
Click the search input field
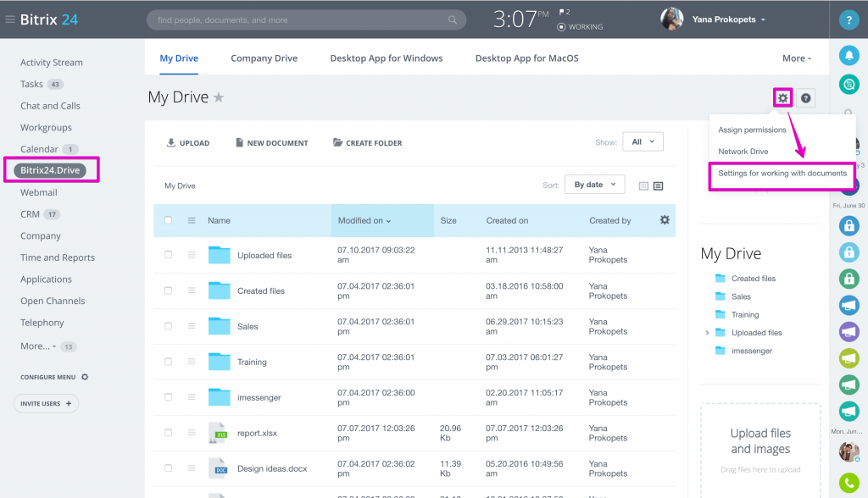(306, 20)
